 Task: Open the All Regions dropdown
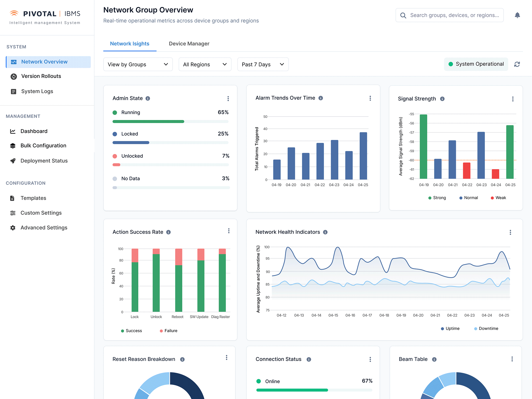[x=205, y=64]
